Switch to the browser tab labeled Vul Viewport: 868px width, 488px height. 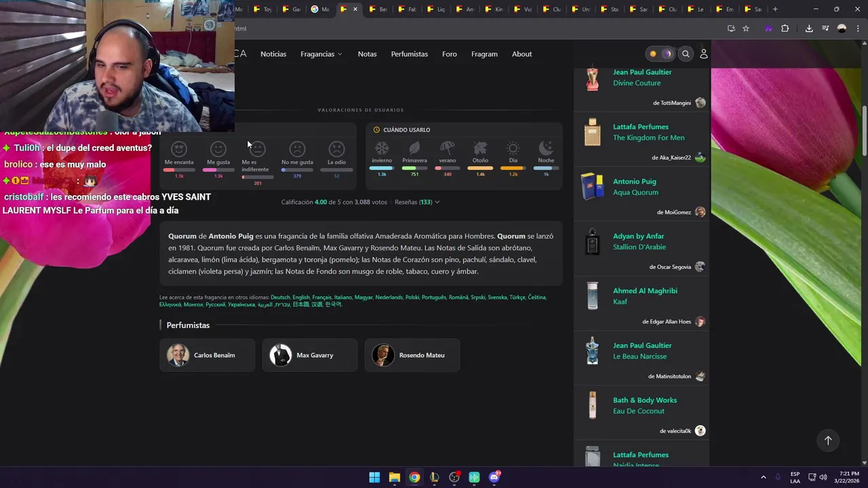click(x=523, y=9)
